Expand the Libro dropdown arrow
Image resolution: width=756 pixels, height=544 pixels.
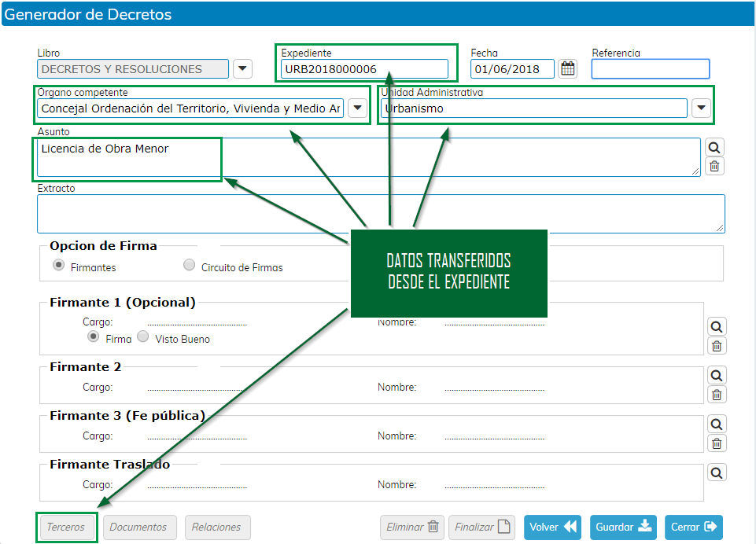pyautogui.click(x=243, y=69)
